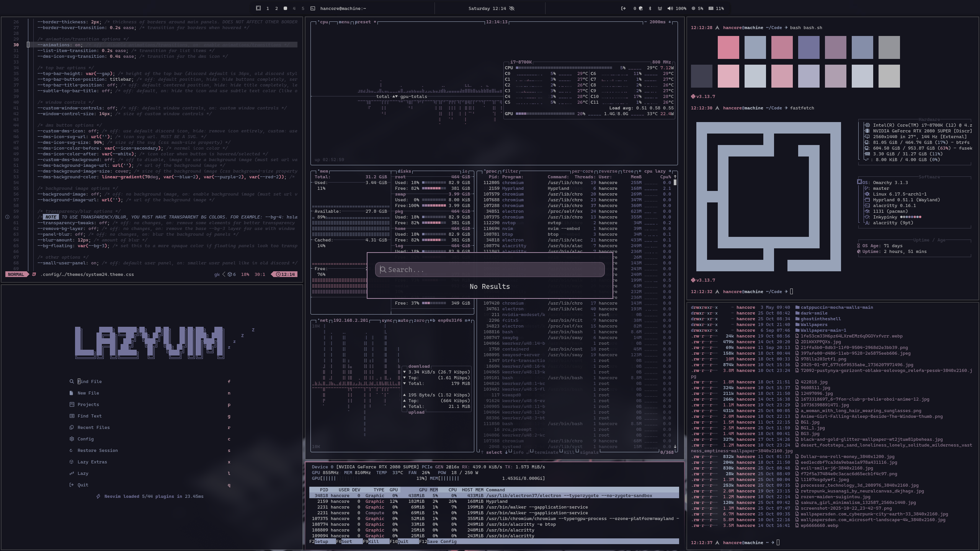Click the logout arrow icon in top bar
980x551 pixels.
coord(623,8)
